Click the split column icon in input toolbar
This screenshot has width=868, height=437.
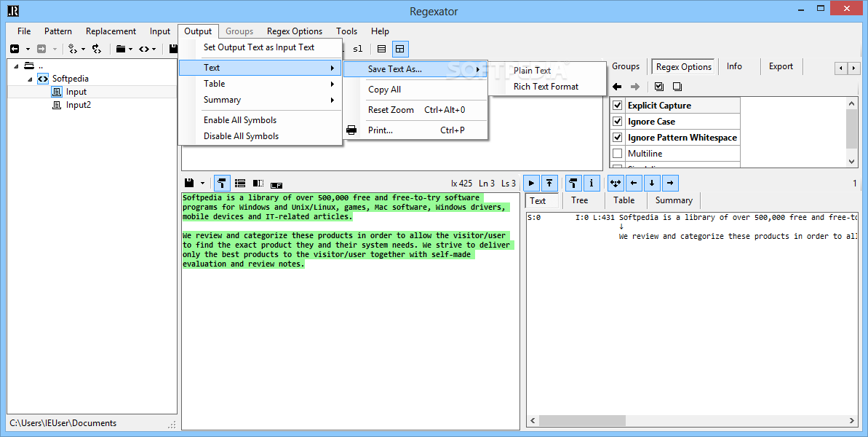258,183
